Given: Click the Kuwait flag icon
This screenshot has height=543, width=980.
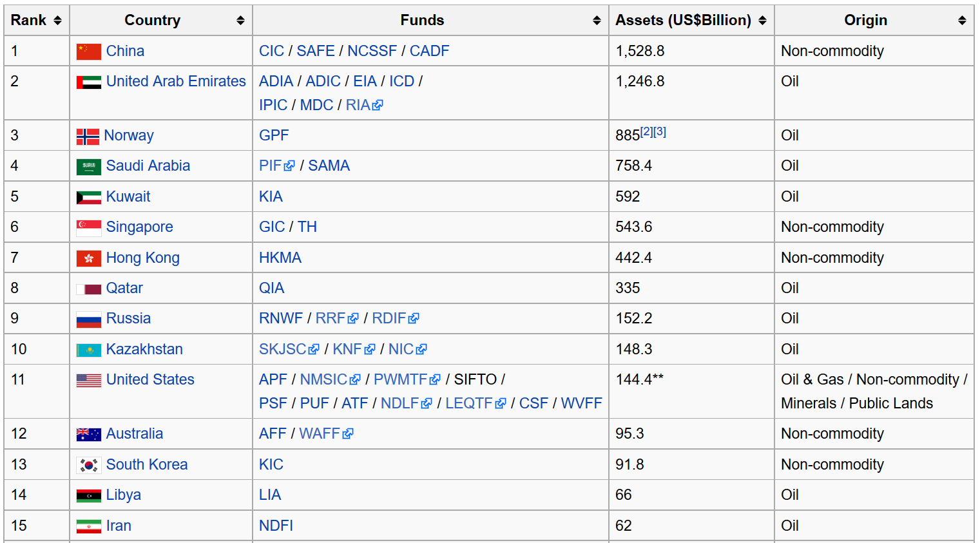Looking at the screenshot, I should [x=88, y=197].
